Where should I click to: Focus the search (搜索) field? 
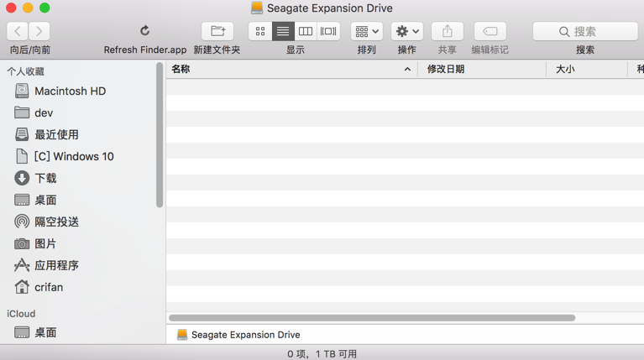(585, 31)
